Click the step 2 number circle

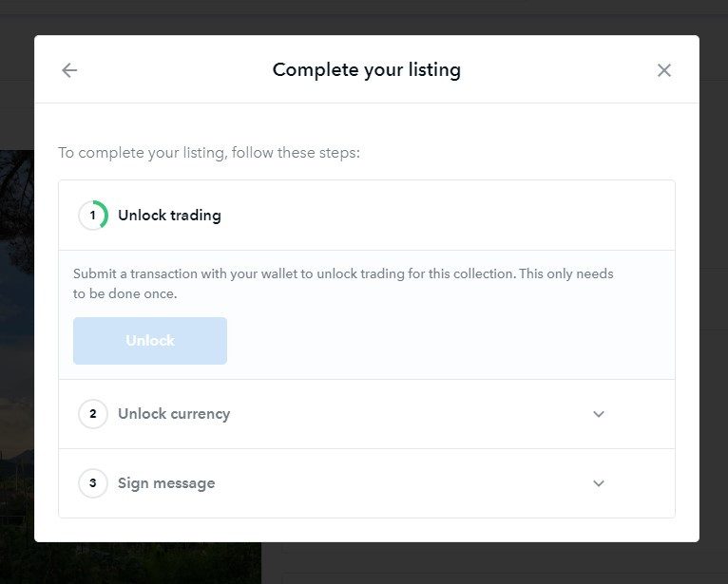coord(93,414)
